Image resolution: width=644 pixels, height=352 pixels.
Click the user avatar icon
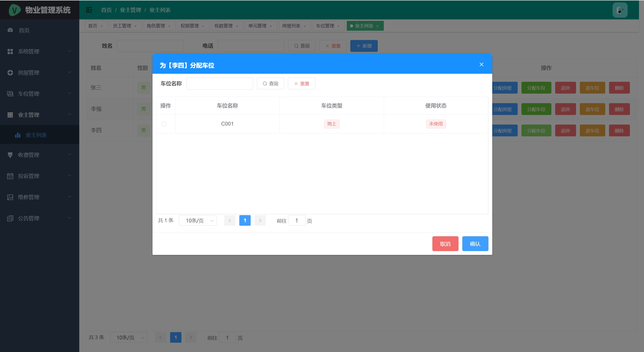coord(620,10)
